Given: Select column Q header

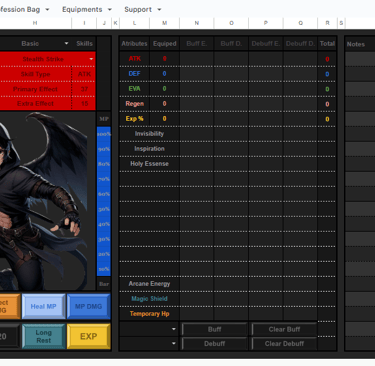Looking at the screenshot, I should (x=300, y=23).
